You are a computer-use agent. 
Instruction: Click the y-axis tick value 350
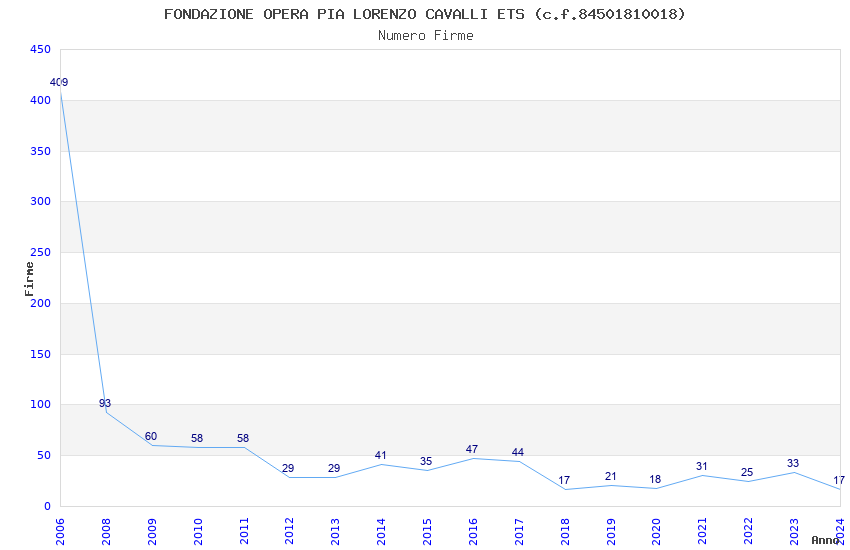click(41, 151)
